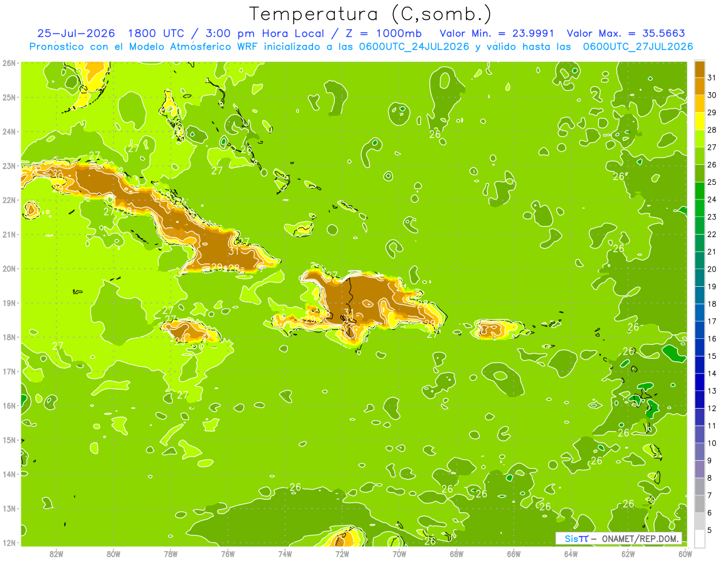
Task: Click the green legend swatch between 23 and 24
Action: click(699, 208)
